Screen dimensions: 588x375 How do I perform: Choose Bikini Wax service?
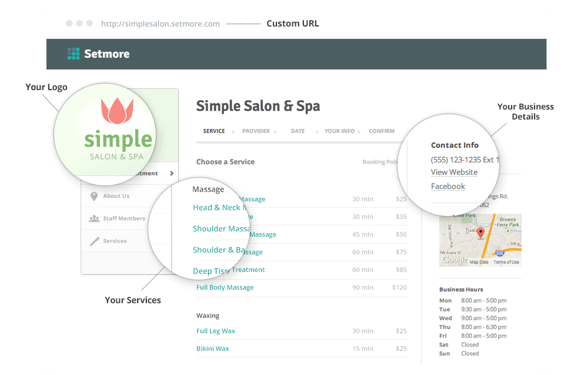(213, 349)
